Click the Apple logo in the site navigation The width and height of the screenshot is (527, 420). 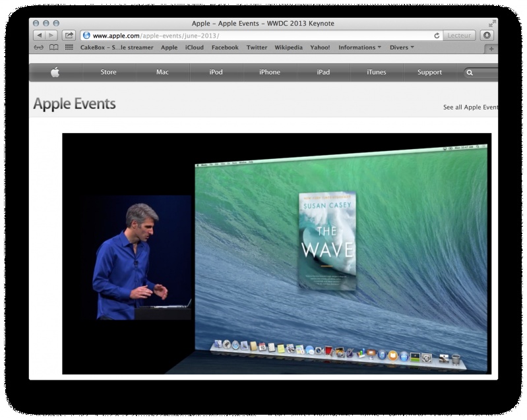pos(55,72)
